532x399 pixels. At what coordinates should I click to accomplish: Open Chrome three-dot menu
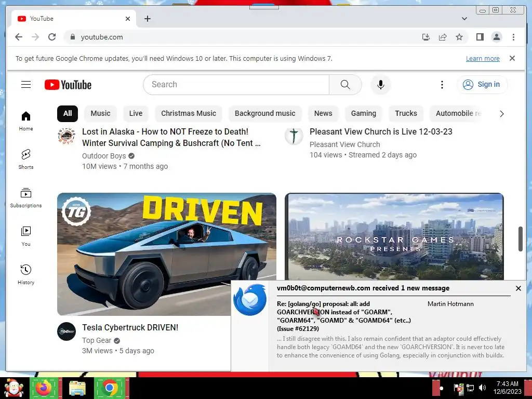click(x=513, y=37)
